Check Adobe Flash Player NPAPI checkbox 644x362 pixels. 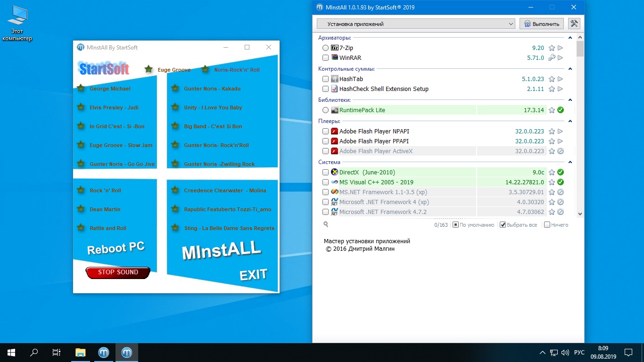[326, 132]
